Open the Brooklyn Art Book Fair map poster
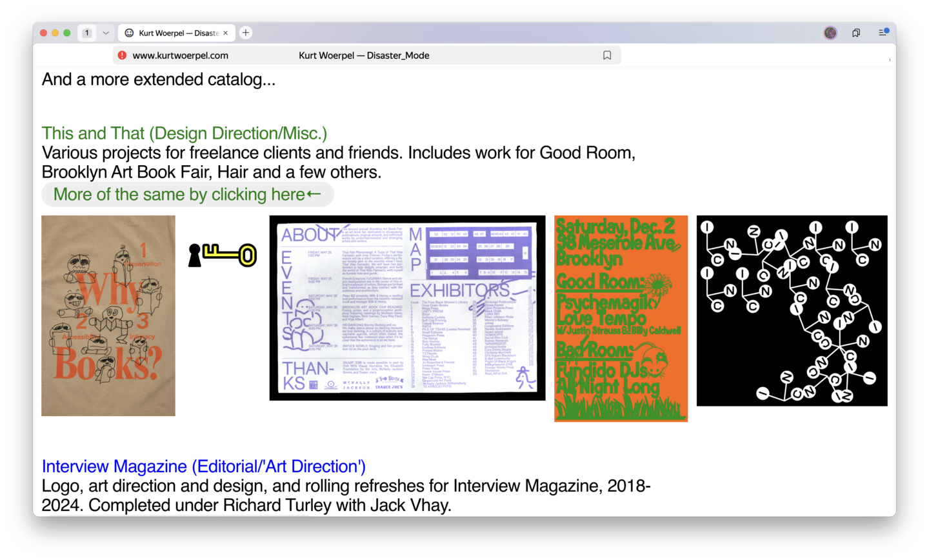929x560 pixels. (x=407, y=308)
